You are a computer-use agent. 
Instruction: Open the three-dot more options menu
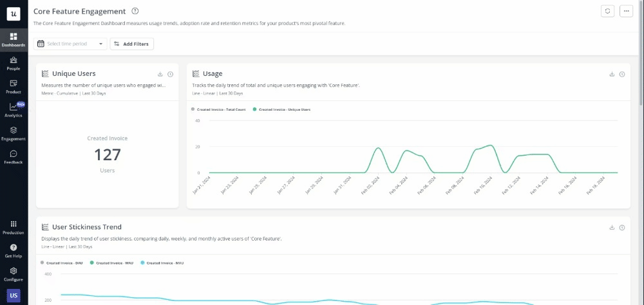(x=626, y=11)
